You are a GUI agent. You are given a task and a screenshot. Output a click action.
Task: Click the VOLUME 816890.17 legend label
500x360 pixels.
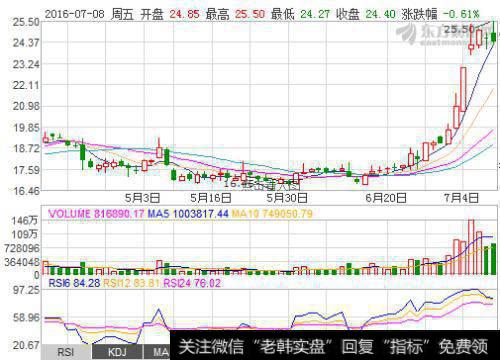(x=97, y=214)
